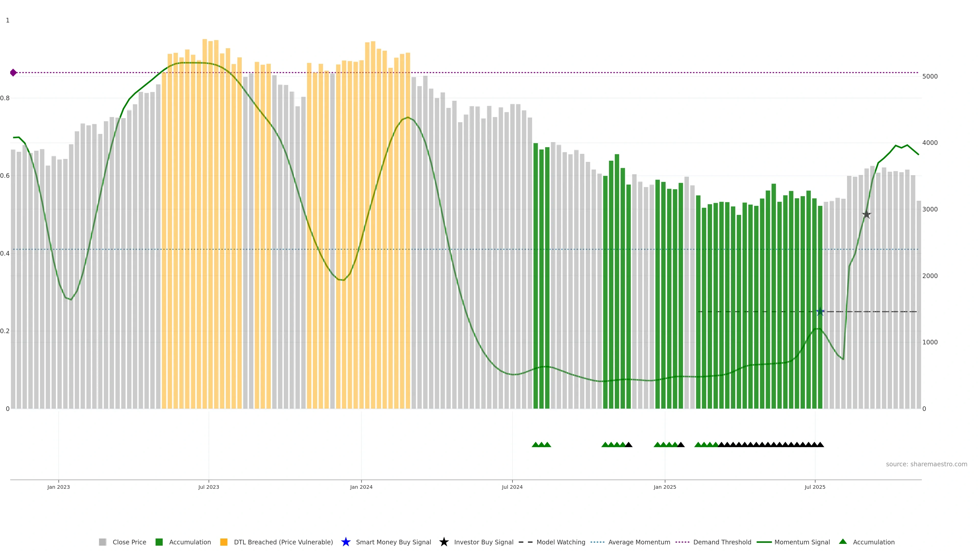Screen dimensions: 980x551
Task: Click the orange DTL Breached legend square
Action: click(224, 542)
